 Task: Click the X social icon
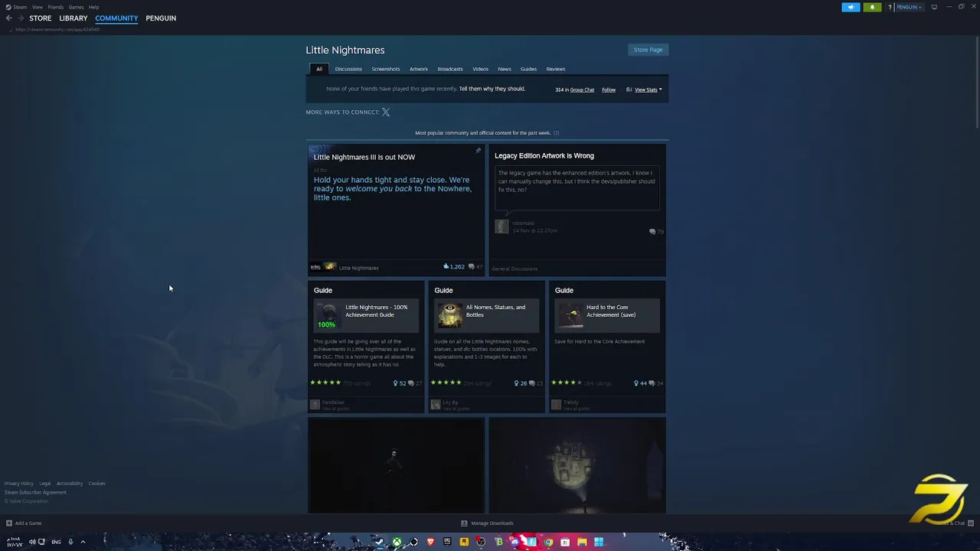386,112
